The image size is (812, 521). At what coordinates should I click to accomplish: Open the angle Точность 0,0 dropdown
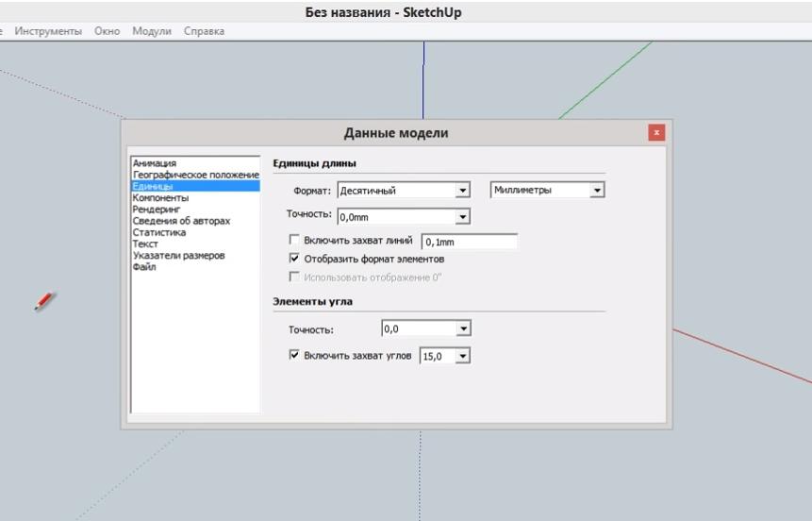[425, 328]
